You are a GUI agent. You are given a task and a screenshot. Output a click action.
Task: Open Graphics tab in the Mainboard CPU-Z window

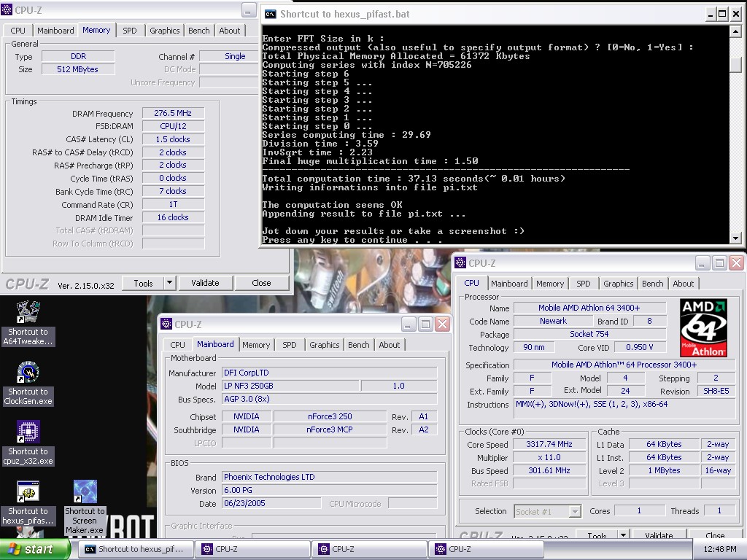pos(325,345)
